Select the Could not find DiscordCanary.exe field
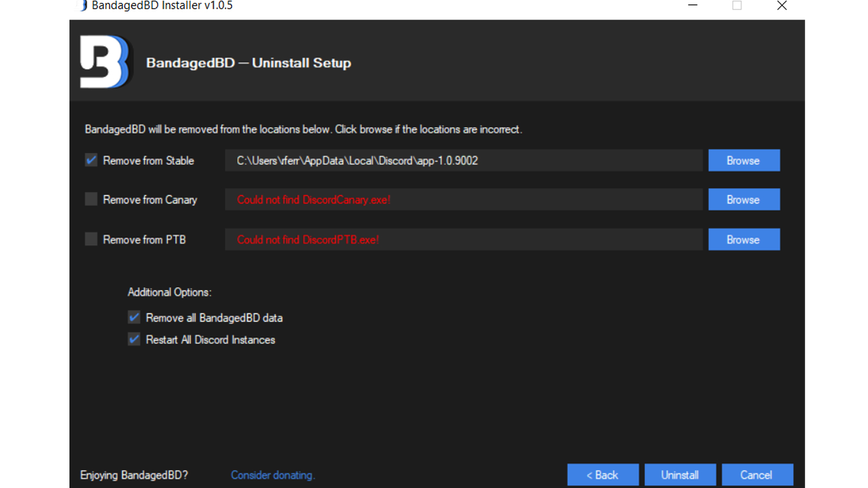 (x=464, y=199)
